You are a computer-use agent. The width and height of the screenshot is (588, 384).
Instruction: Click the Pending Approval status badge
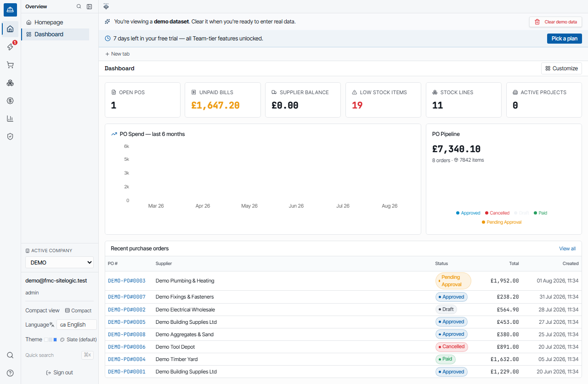453,281
